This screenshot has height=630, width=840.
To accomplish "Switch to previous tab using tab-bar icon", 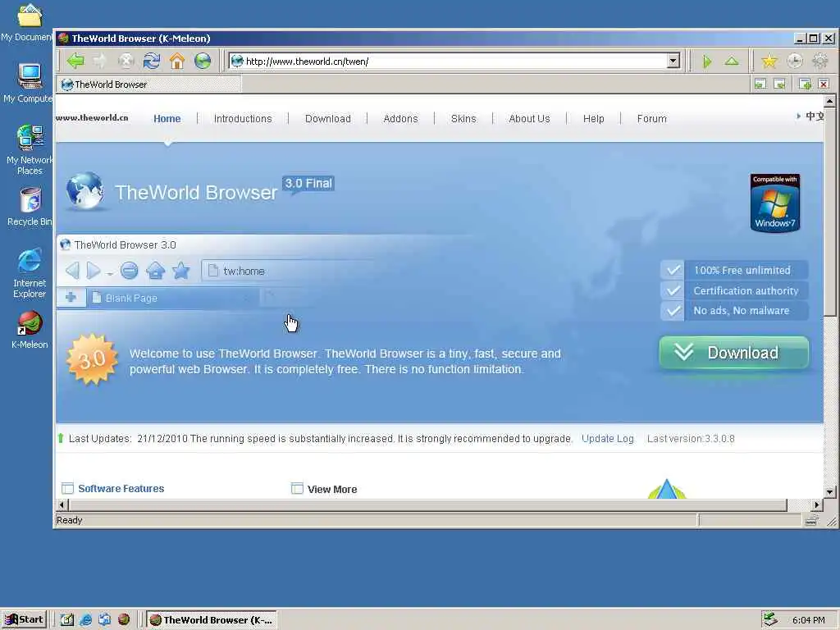I will tap(760, 84).
